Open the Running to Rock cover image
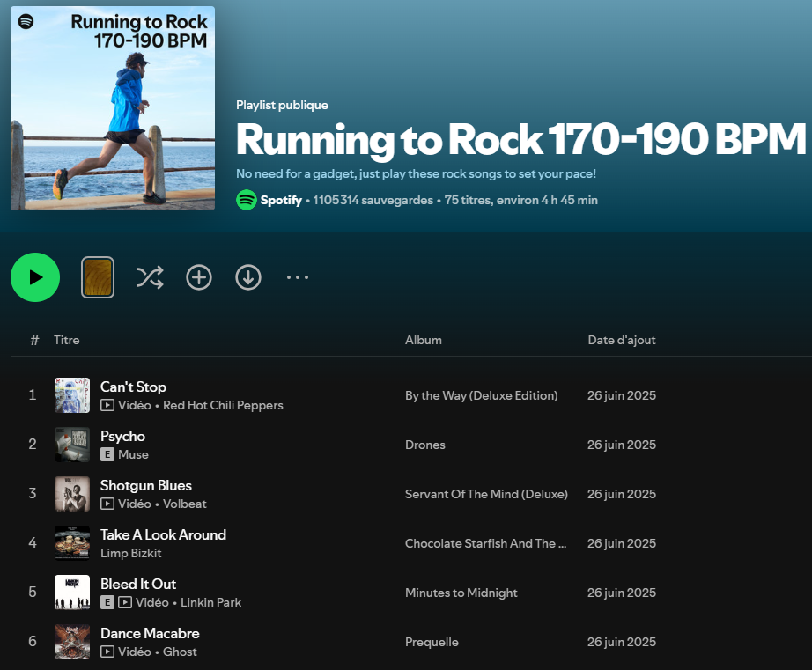The width and height of the screenshot is (812, 670). 113,108
